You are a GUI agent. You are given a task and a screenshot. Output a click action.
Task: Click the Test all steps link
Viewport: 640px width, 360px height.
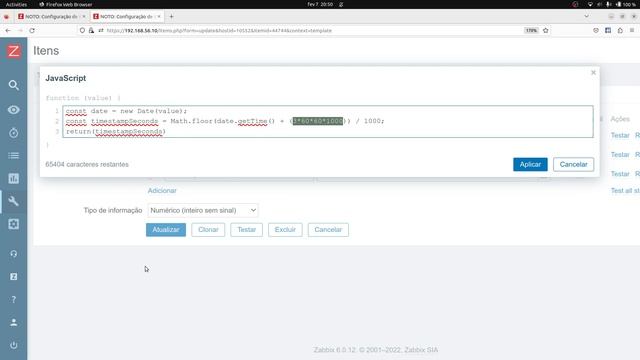[625, 191]
